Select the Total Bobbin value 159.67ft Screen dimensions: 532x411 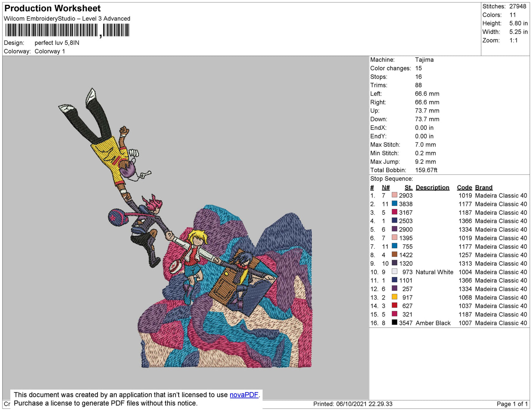click(426, 170)
